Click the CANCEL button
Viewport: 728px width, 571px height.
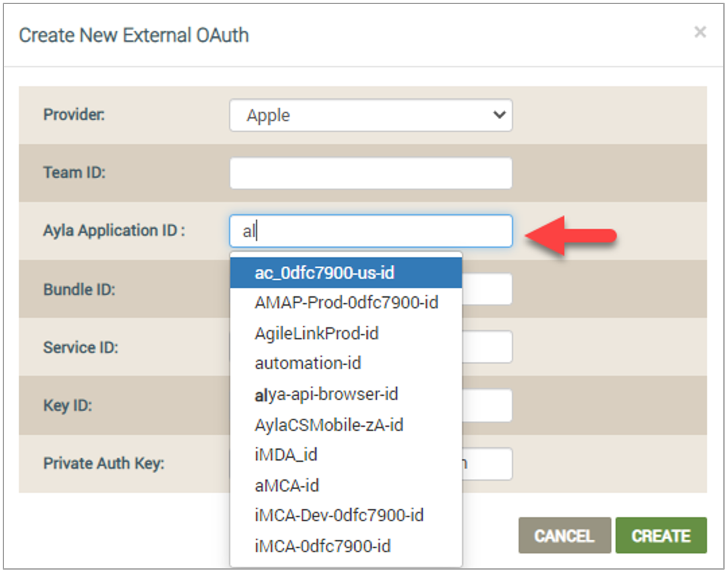[x=564, y=536]
